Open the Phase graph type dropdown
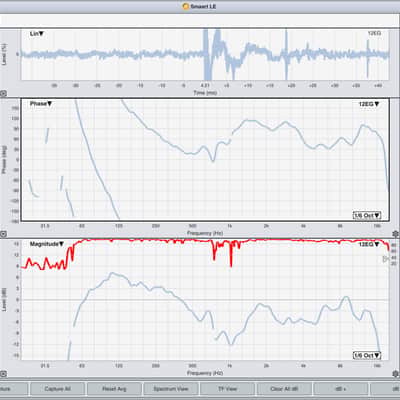Image resolution: width=400 pixels, height=400 pixels. (41, 104)
